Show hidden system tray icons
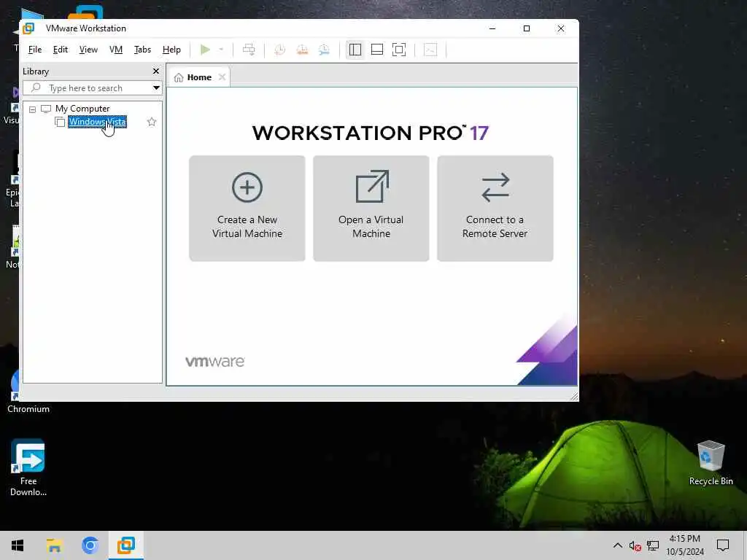 [x=617, y=545]
